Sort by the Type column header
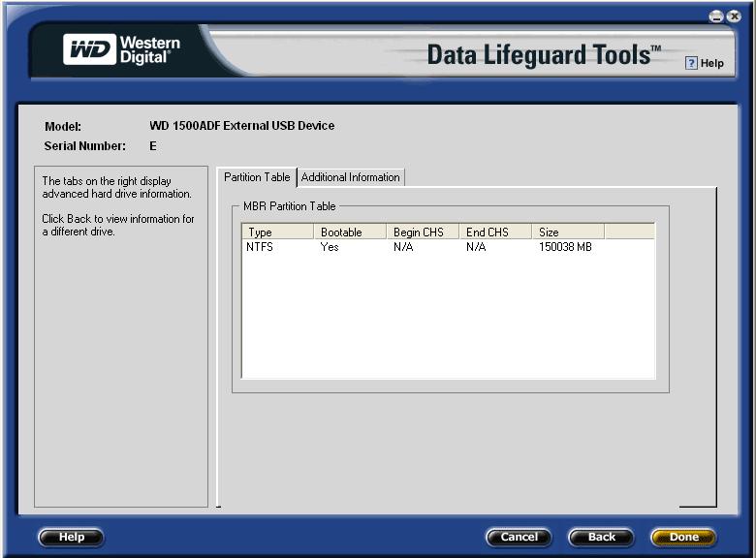This screenshot has height=558, width=756. (x=278, y=232)
